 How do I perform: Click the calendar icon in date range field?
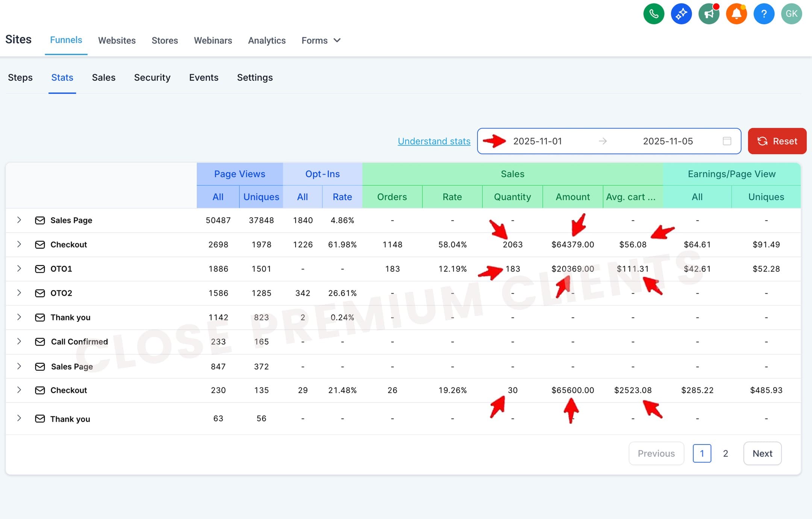point(727,141)
